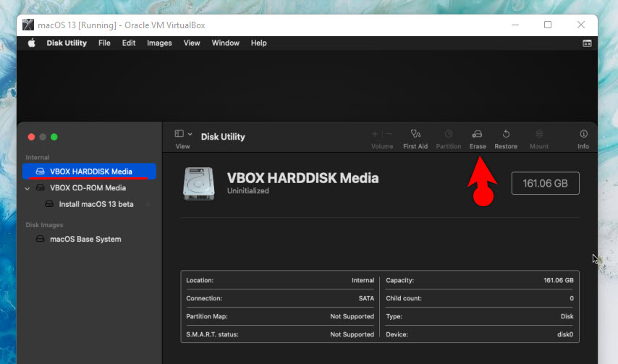The width and height of the screenshot is (618, 364).
Task: Open the View menu in the macOS menu bar
Action: point(192,43)
